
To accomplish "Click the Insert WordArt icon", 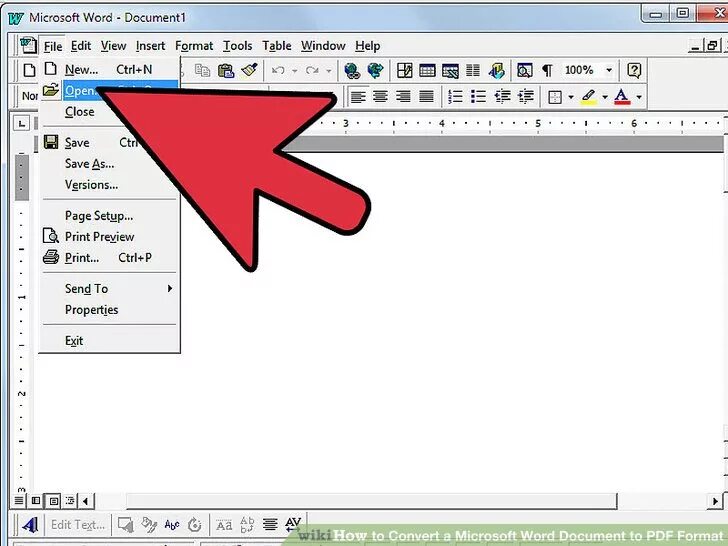I will click(x=30, y=525).
